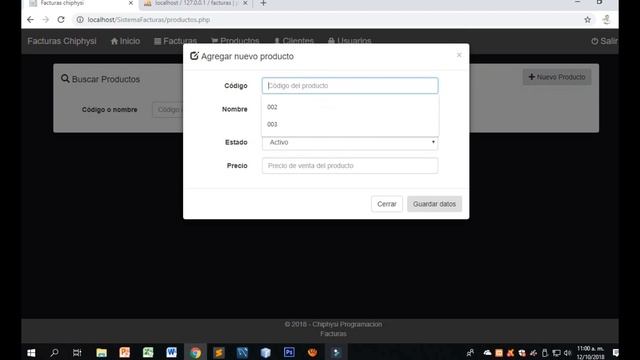
Task: Open Task View on taskbar
Action: click(x=77, y=353)
